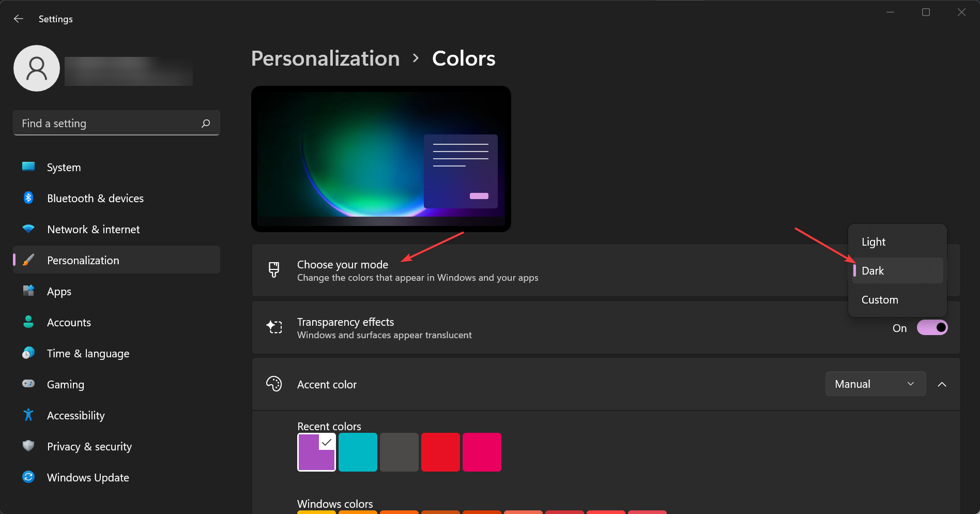Select the red recent color swatch

440,452
